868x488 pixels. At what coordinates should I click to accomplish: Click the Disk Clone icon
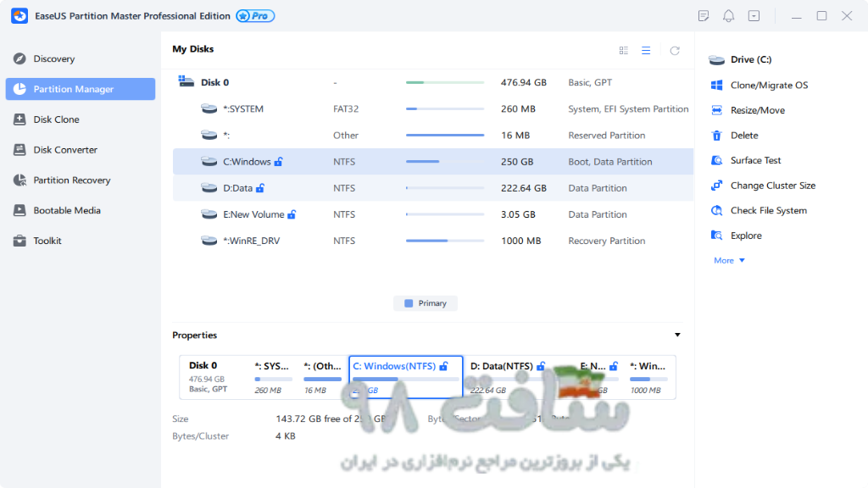click(19, 119)
